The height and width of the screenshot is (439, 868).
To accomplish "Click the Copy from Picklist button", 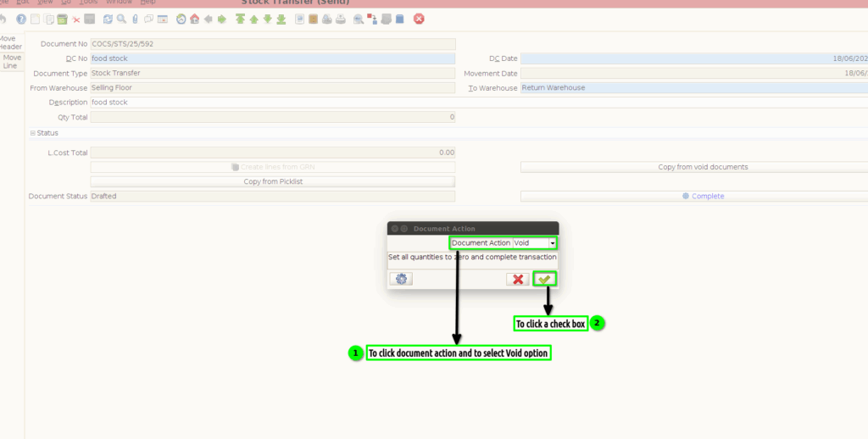I will tap(273, 181).
